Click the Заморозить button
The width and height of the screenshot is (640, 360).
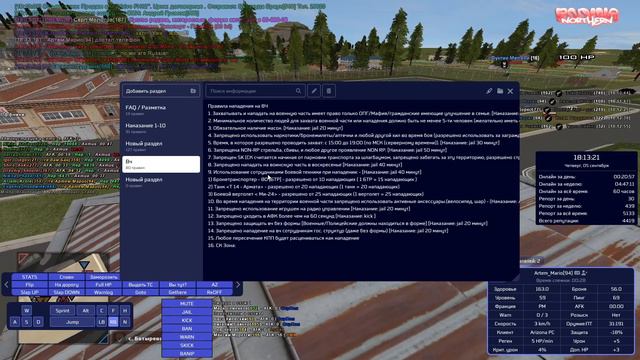coord(104,277)
